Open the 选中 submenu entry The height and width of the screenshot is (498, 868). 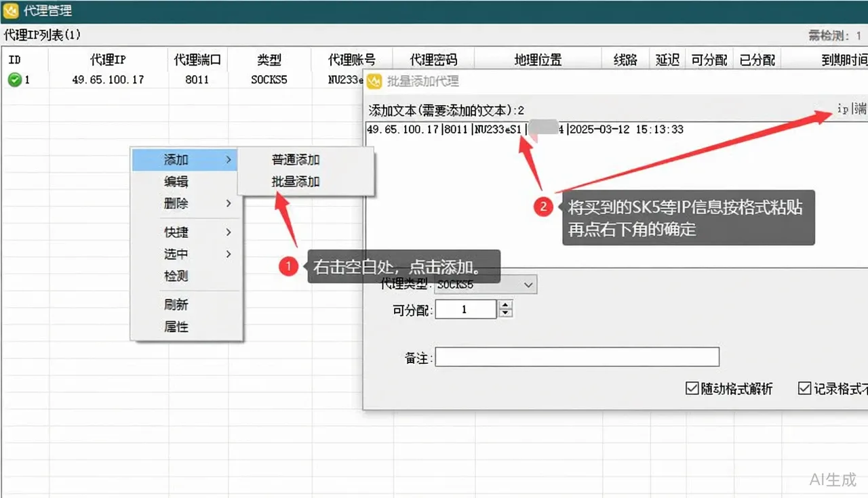tap(184, 254)
